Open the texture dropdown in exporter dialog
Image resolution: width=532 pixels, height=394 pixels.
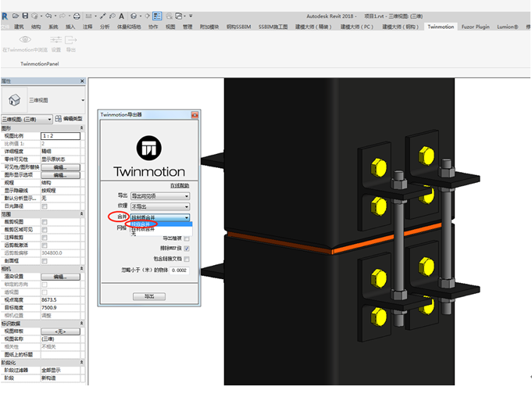click(160, 206)
